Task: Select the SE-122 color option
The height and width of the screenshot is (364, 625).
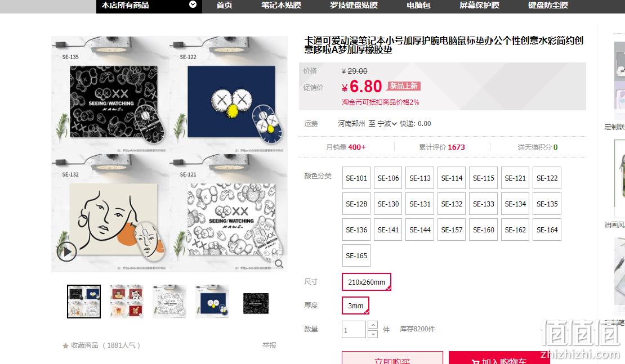Action: (547, 178)
